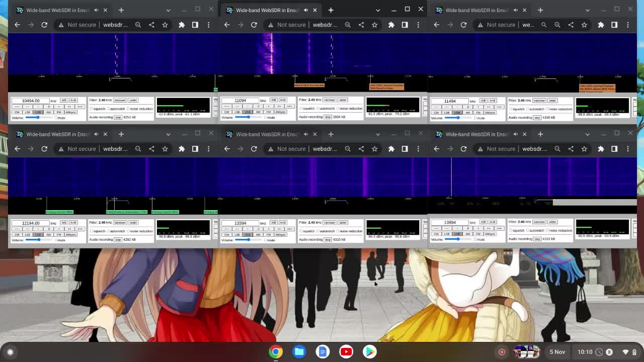
Task: Go forward in the 12194 kHz window
Action: click(31, 149)
